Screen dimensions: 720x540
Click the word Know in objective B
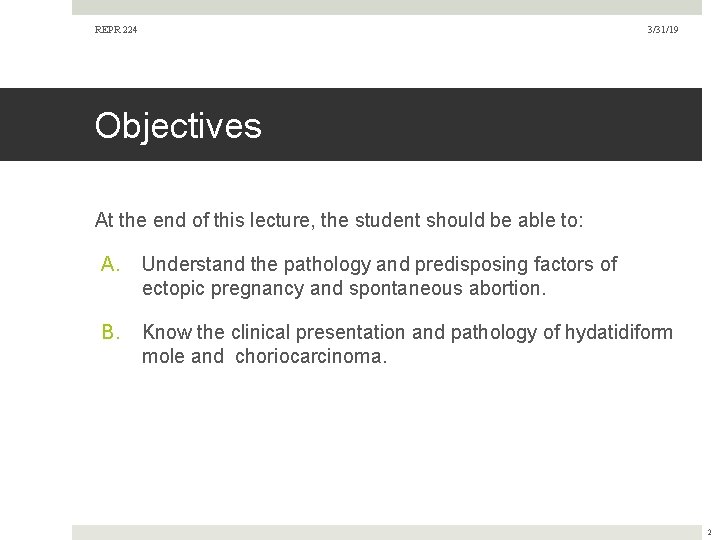(166, 332)
